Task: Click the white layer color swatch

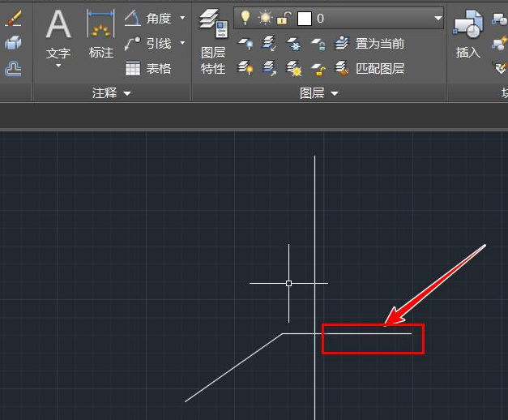Action: coord(305,18)
